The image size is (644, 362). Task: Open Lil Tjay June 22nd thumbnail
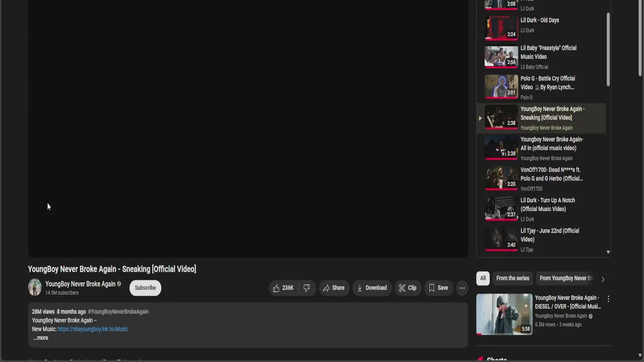tap(501, 239)
